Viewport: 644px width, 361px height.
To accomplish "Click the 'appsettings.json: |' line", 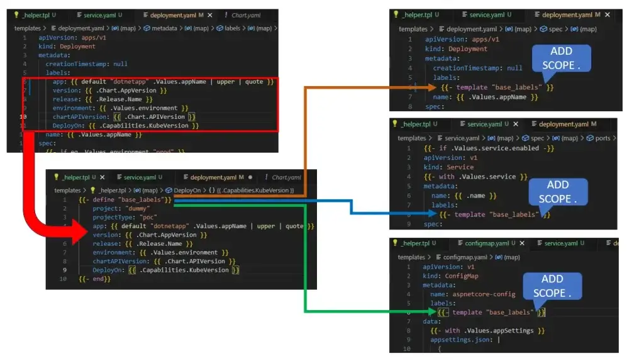I will point(465,339).
